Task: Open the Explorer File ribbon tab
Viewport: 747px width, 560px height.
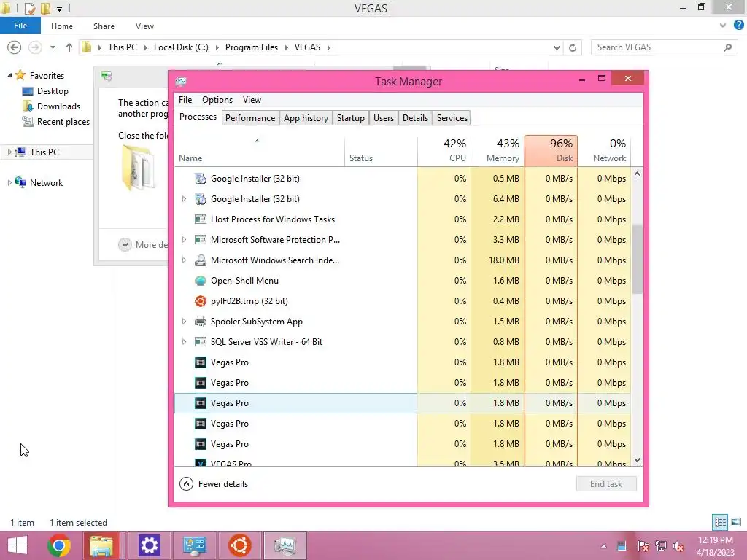Action: pyautogui.click(x=20, y=26)
